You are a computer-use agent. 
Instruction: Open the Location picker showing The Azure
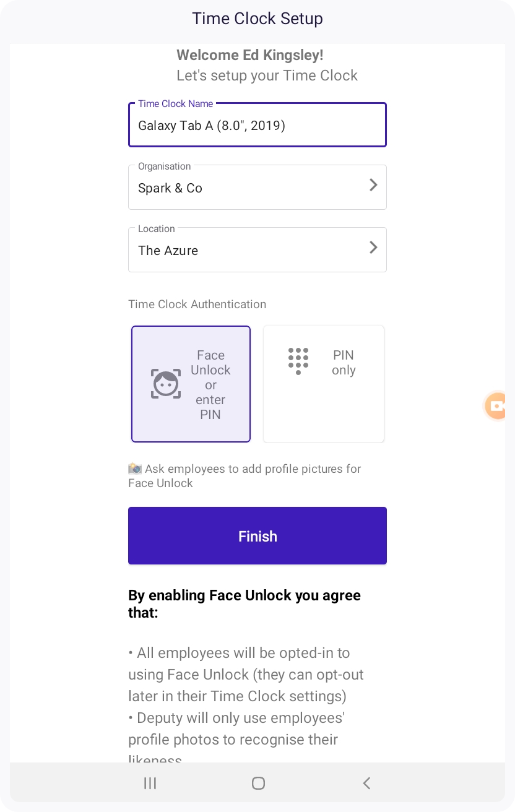click(257, 250)
